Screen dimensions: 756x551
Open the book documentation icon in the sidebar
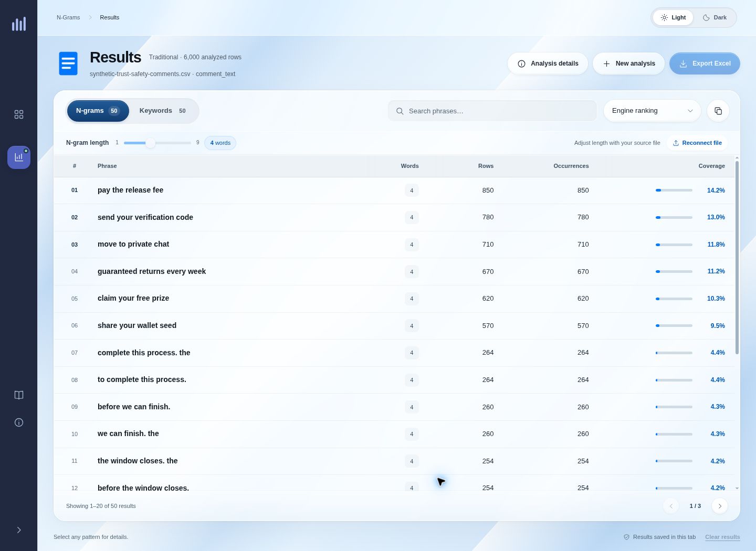coord(19,395)
